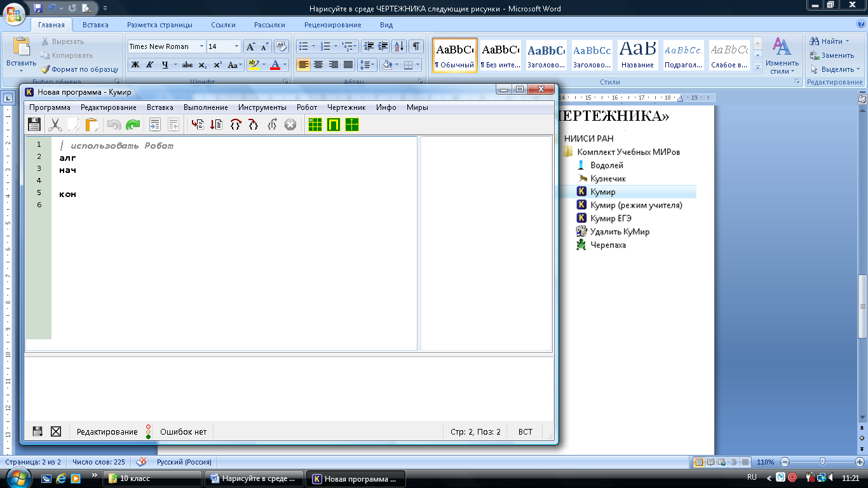This screenshot has height=488, width=868.
Task: Click the Заменить button in ribbon
Action: tap(832, 55)
